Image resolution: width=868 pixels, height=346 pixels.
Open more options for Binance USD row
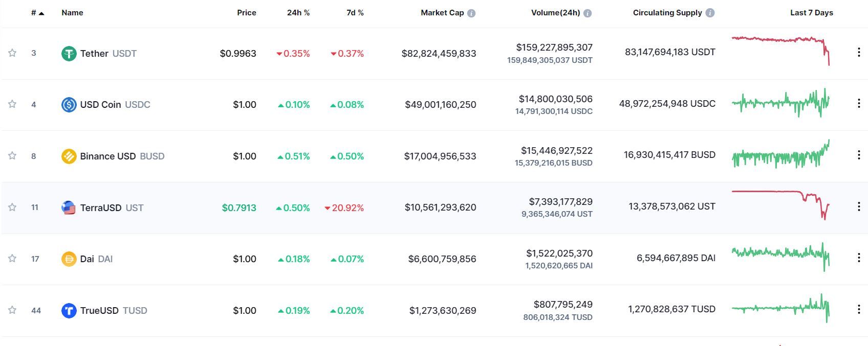click(x=859, y=155)
